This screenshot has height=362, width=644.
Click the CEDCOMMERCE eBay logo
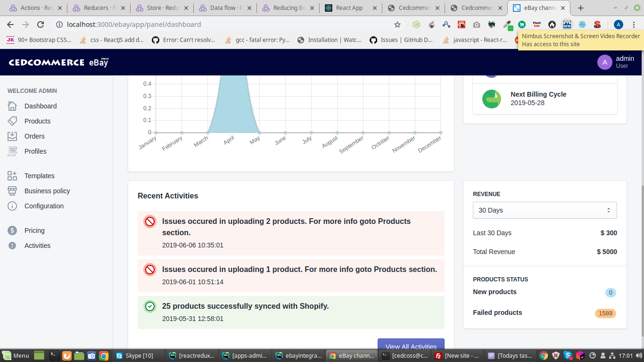(58, 62)
